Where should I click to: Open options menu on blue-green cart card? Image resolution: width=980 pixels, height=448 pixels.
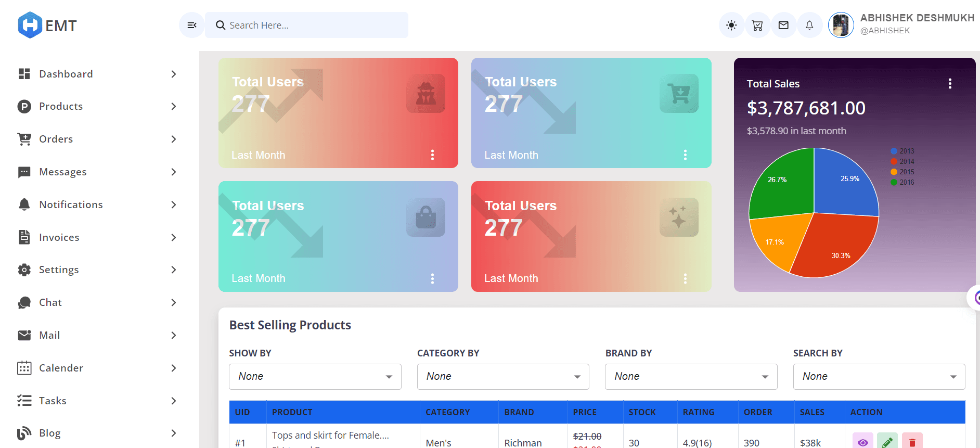point(685,155)
